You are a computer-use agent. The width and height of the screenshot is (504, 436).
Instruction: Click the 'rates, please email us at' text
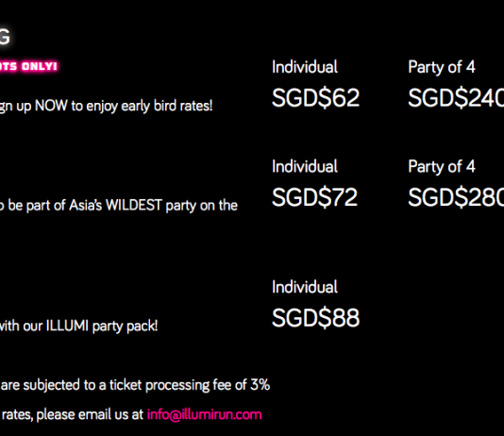click(73, 414)
